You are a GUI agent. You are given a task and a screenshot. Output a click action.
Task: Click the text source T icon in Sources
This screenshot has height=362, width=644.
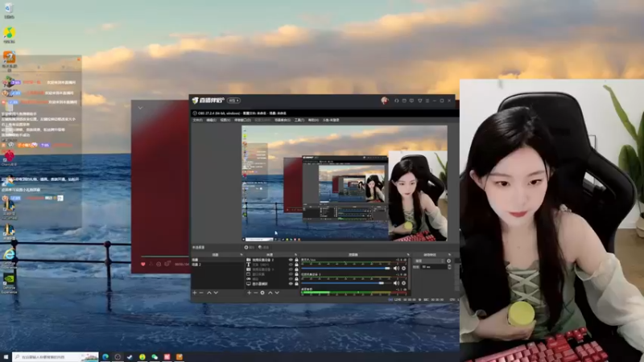249,265
